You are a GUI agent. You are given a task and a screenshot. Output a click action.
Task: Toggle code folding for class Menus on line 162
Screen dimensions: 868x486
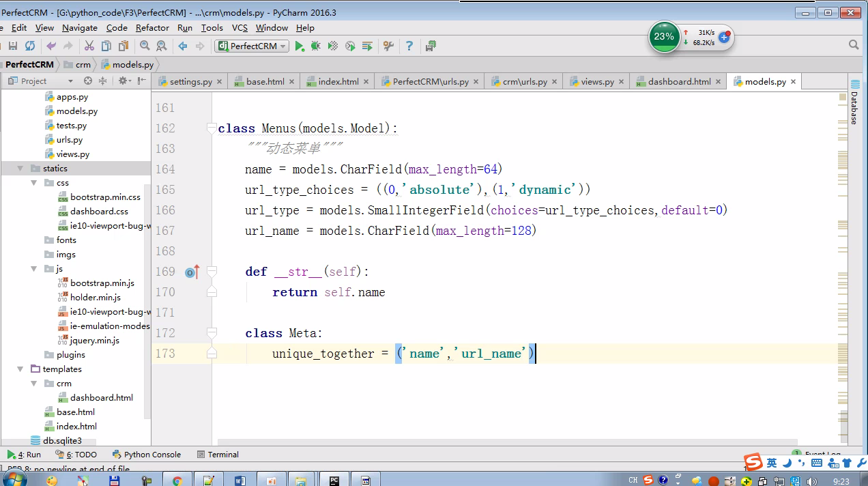click(212, 128)
